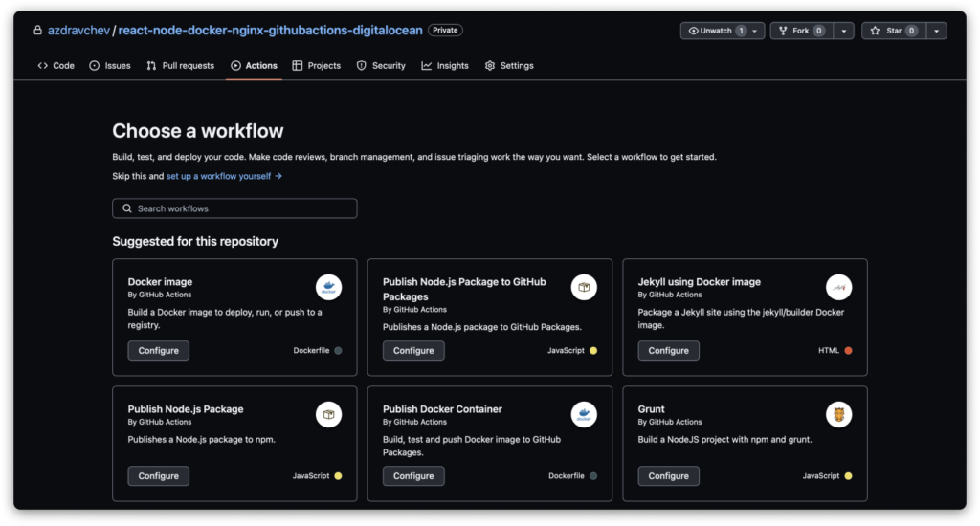Click the watcher count badge on Unwatch
Viewport: 980px width, 526px height.
point(741,31)
